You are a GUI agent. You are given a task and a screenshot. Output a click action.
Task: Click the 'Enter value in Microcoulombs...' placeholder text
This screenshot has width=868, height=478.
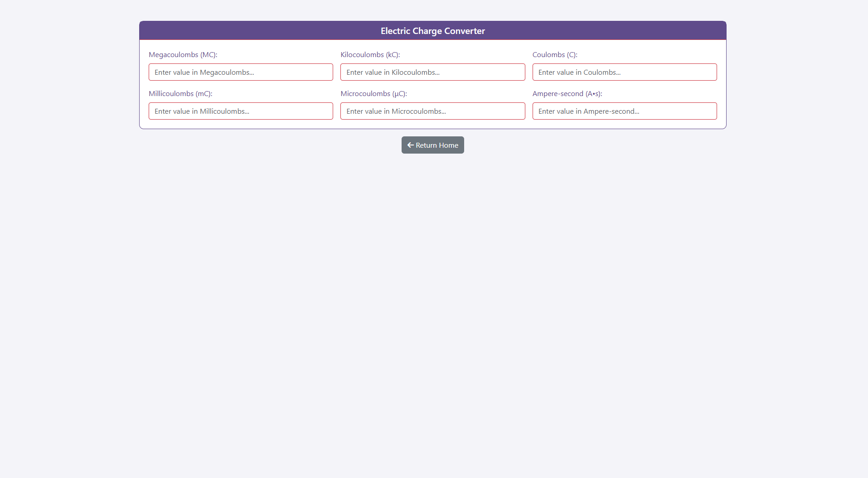396,111
